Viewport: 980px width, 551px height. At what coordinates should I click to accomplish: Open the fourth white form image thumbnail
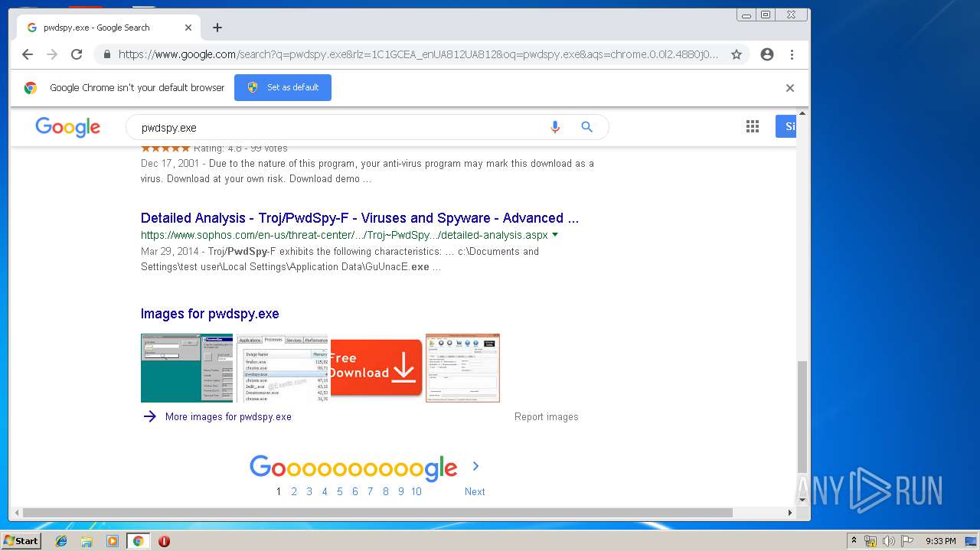pyautogui.click(x=462, y=368)
